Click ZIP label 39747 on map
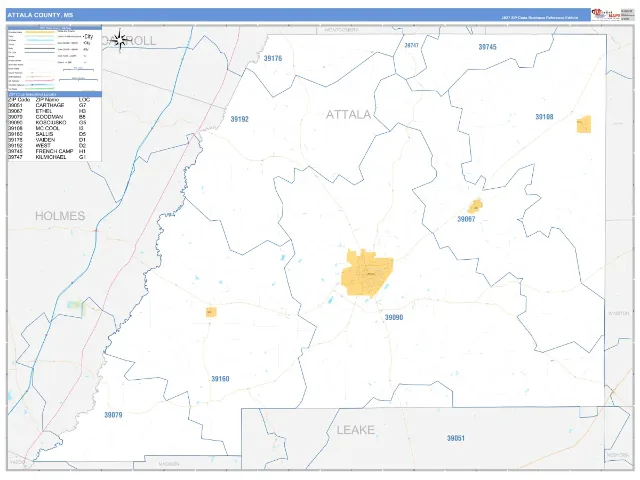The height and width of the screenshot is (480, 640). point(411,45)
